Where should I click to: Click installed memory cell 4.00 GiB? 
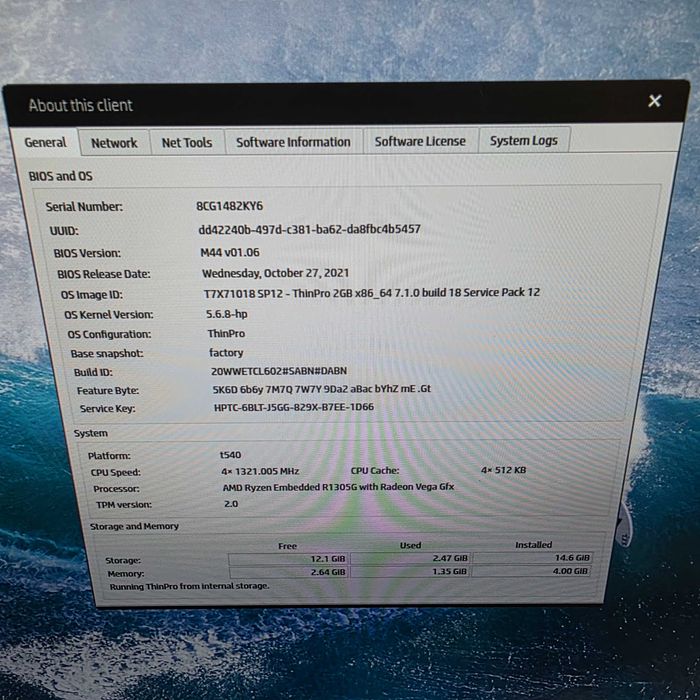pyautogui.click(x=531, y=571)
